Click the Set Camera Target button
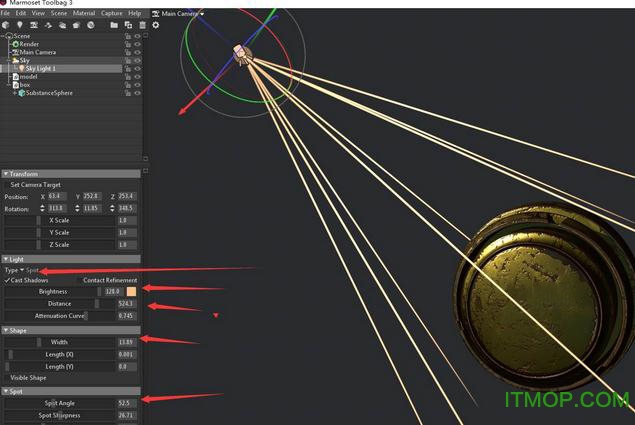 (x=35, y=185)
